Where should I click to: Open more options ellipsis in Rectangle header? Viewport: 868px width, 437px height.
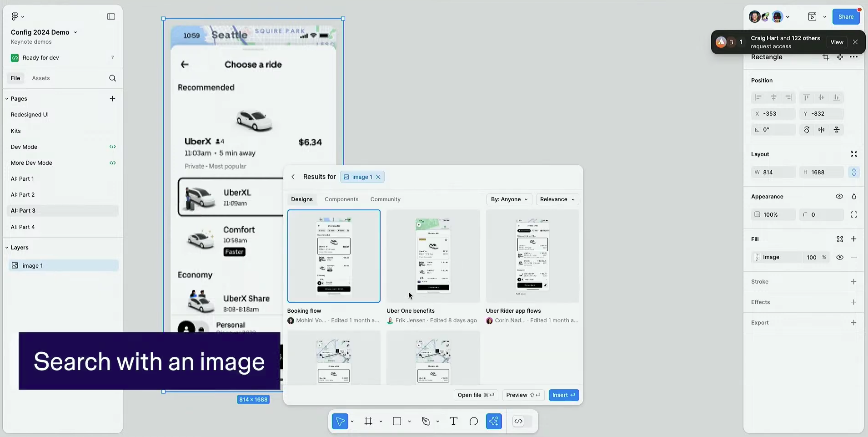coord(854,57)
